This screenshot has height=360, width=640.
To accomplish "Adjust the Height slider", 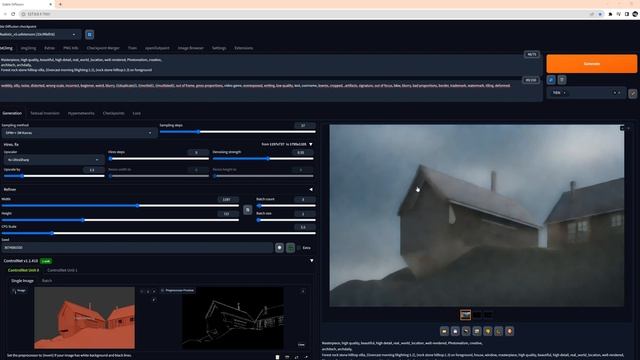I will 120,220.
